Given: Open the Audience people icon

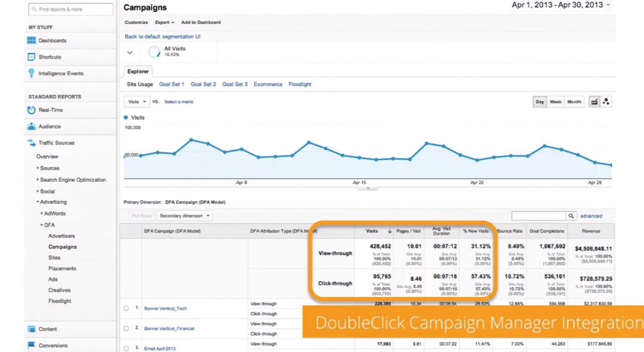Looking at the screenshot, I should coord(31,127).
